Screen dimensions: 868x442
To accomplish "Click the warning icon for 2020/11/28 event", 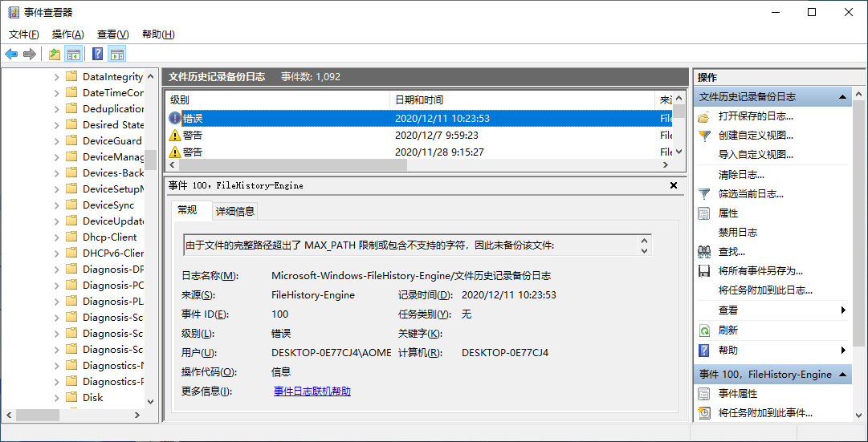I will point(174,152).
